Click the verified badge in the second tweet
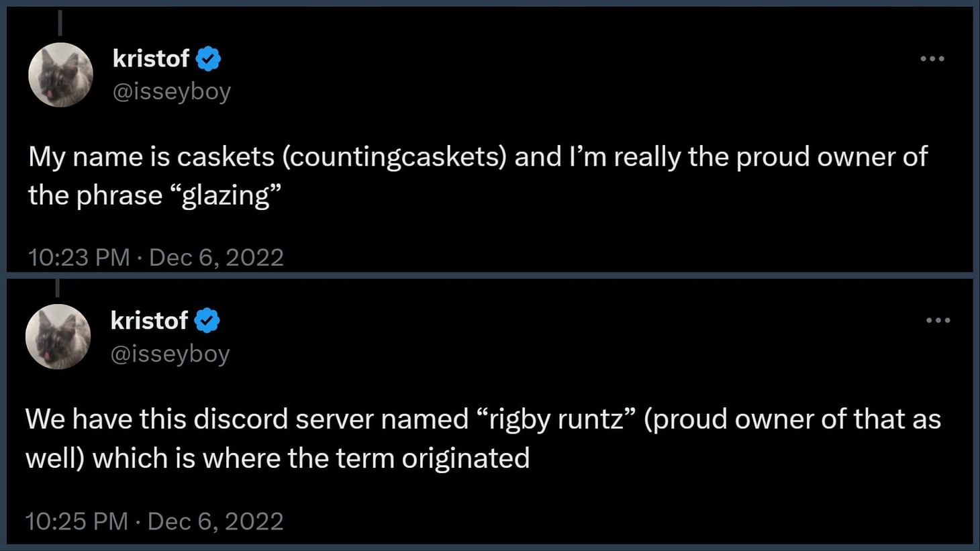This screenshot has width=980, height=551. coord(207,321)
